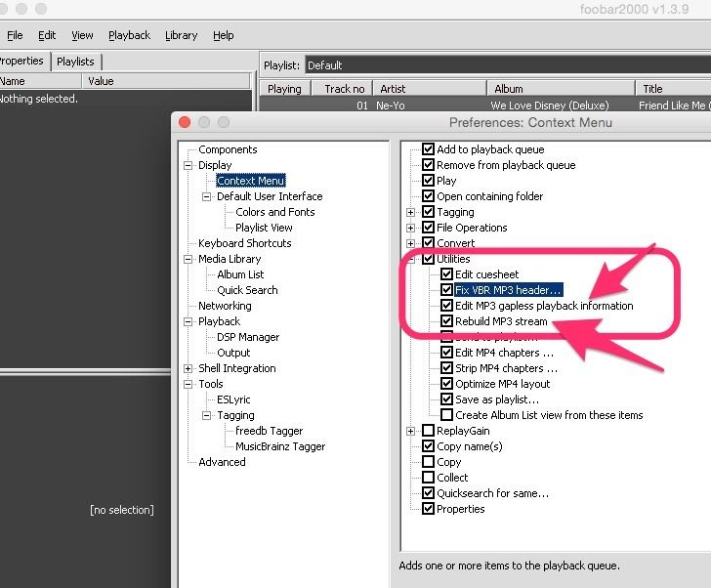Screen dimensions: 711x588
Task: Sort by the Artist column header
Action: coord(429,89)
